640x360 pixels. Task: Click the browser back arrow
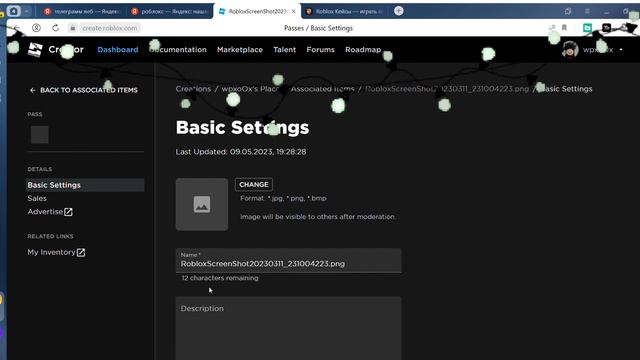(16, 28)
